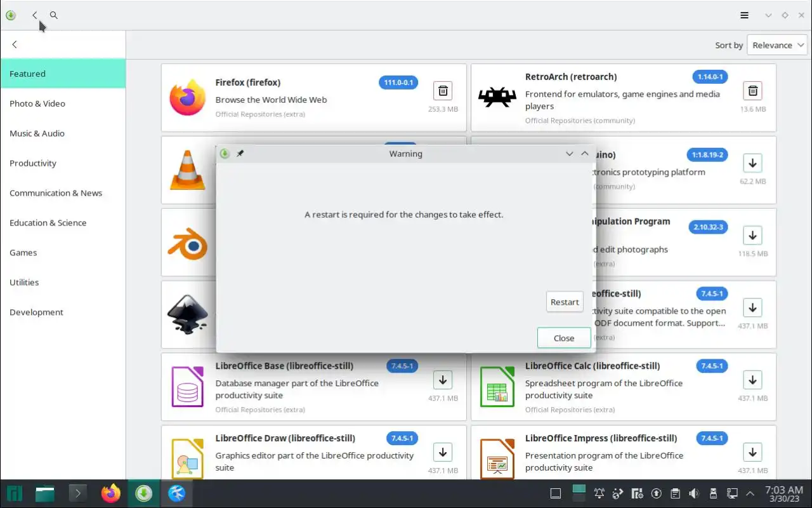Click the show desktop button in the panel

(555, 493)
